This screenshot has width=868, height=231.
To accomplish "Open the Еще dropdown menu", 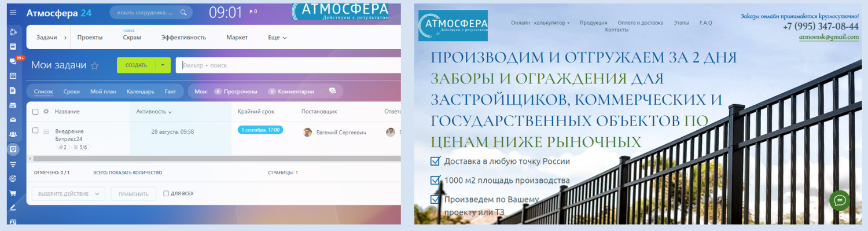I will click(x=277, y=38).
